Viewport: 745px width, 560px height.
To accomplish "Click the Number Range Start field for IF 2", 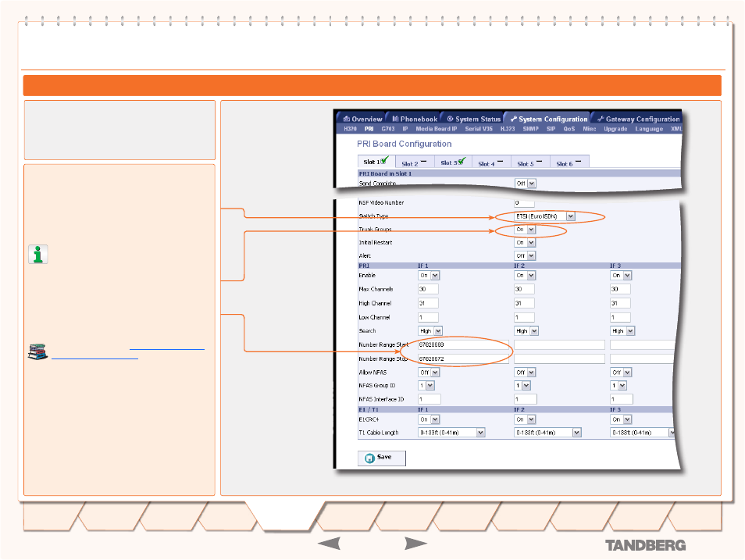I will (x=559, y=345).
